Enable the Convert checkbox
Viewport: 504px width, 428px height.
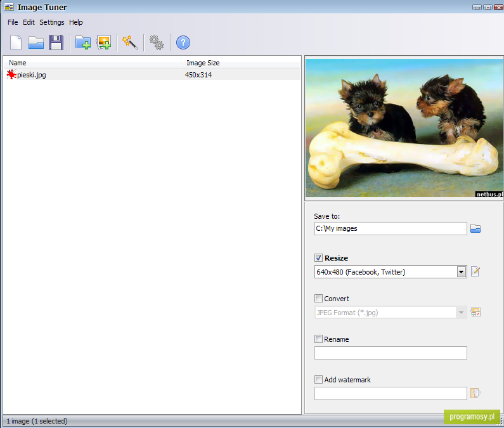(318, 299)
